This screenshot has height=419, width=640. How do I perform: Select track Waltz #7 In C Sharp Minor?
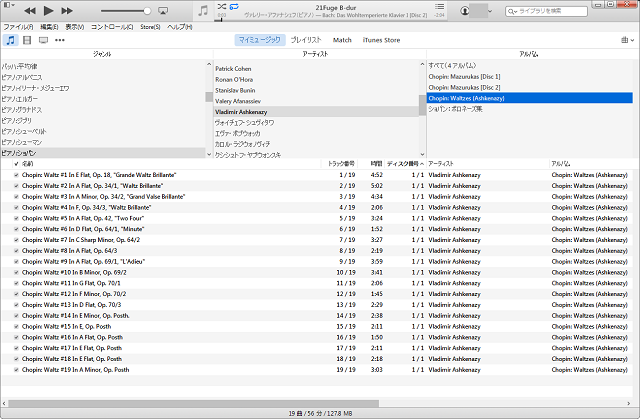click(81, 240)
